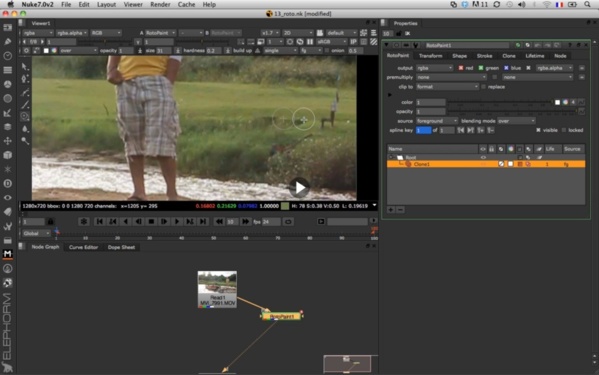Toggle the viewer pause icon
This screenshot has height=375, width=599.
(310, 42)
